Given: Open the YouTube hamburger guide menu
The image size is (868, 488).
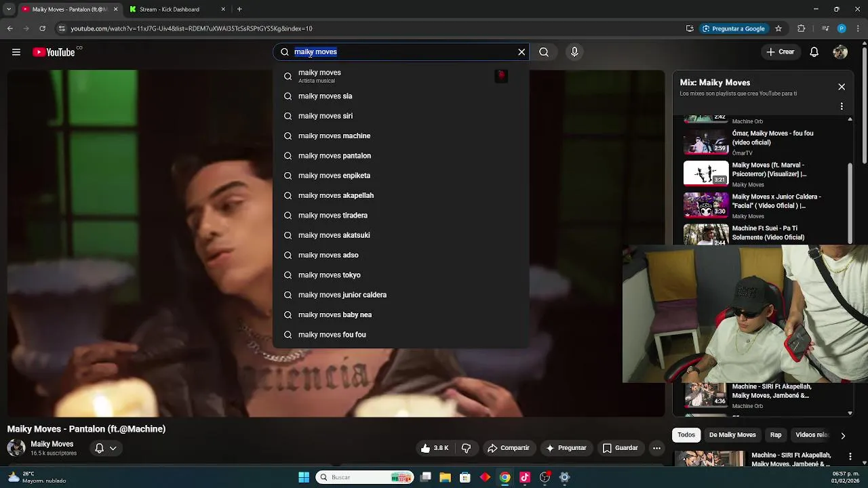Looking at the screenshot, I should tap(16, 52).
